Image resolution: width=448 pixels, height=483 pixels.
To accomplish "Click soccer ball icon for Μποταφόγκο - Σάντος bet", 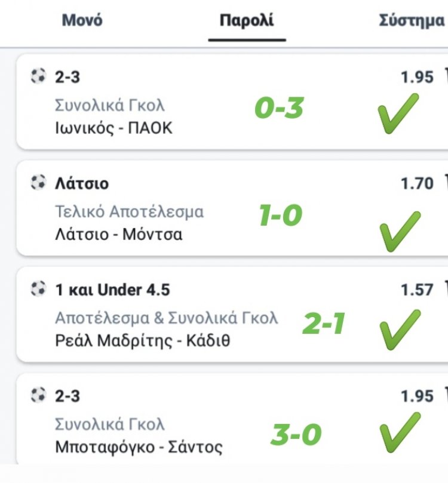I will (38, 395).
